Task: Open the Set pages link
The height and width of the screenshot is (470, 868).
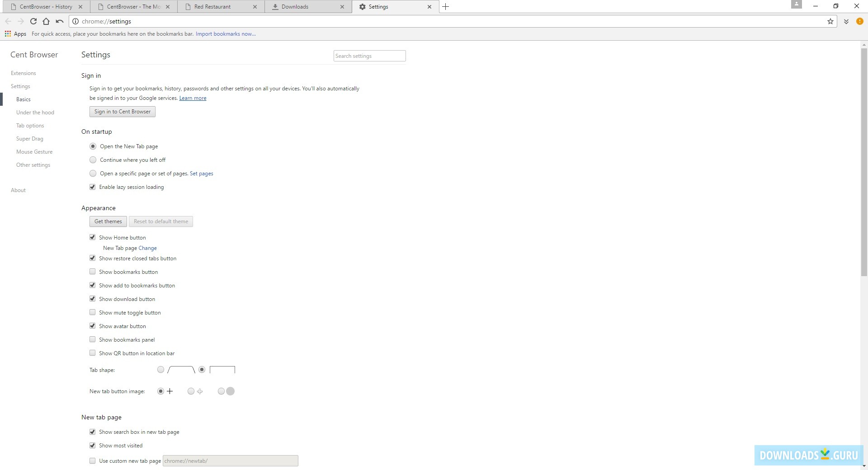Action: (201, 174)
